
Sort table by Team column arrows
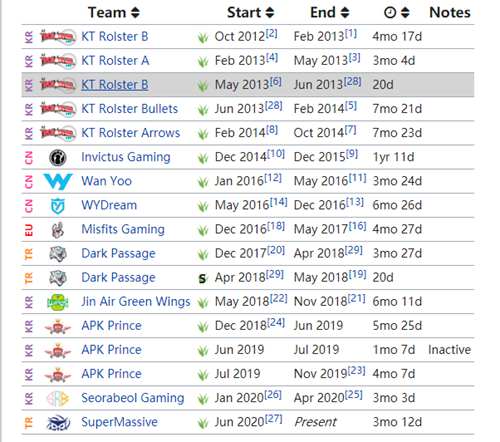coord(135,13)
